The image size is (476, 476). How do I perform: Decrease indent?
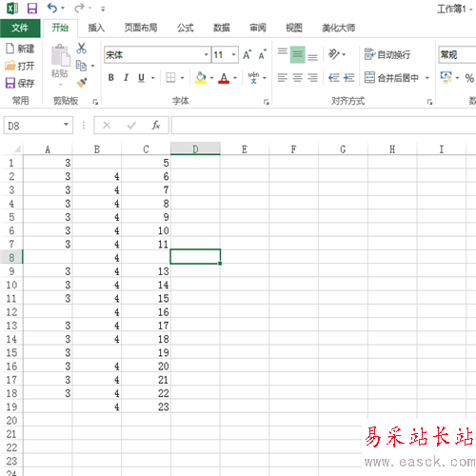click(334, 78)
